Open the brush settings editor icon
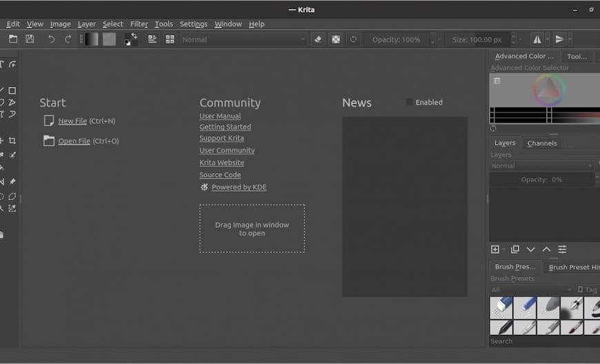This screenshot has width=600, height=364. (152, 39)
